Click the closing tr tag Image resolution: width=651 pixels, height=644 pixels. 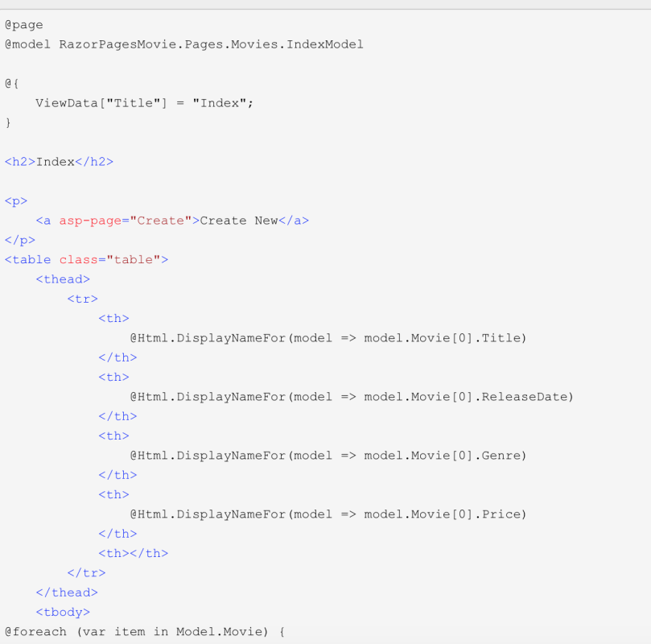(x=86, y=573)
